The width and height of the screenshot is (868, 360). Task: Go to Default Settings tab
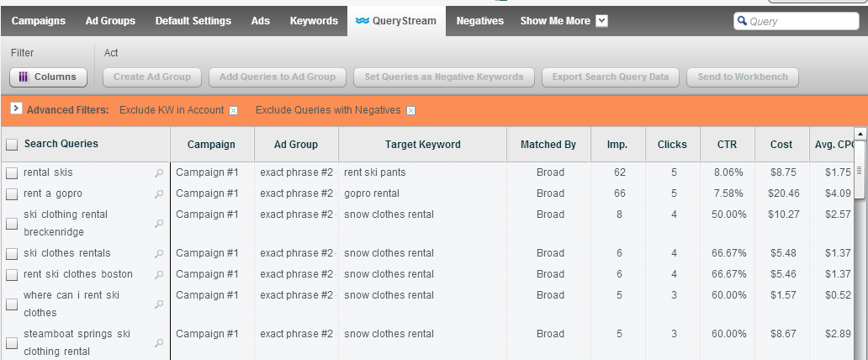tap(193, 21)
